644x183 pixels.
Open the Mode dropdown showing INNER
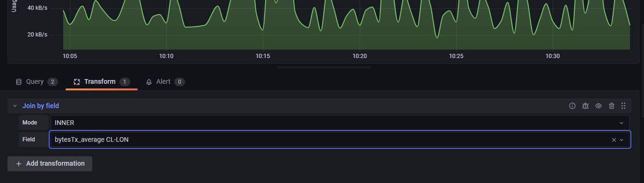coord(340,123)
